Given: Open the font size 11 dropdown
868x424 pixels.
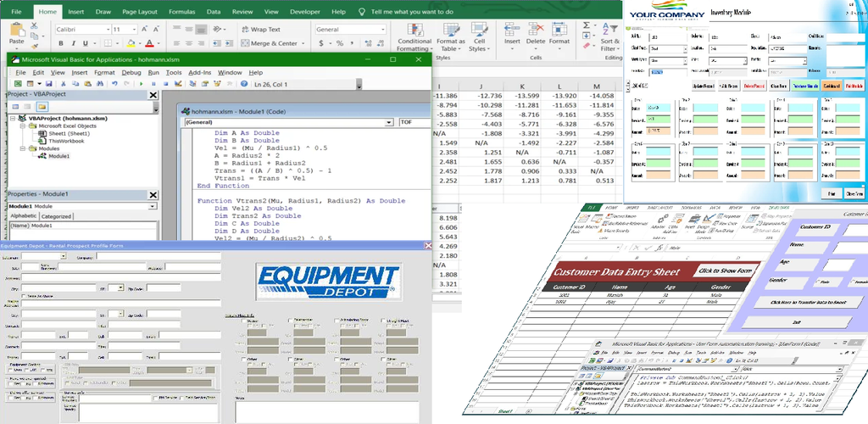Looking at the screenshot, I should 133,30.
